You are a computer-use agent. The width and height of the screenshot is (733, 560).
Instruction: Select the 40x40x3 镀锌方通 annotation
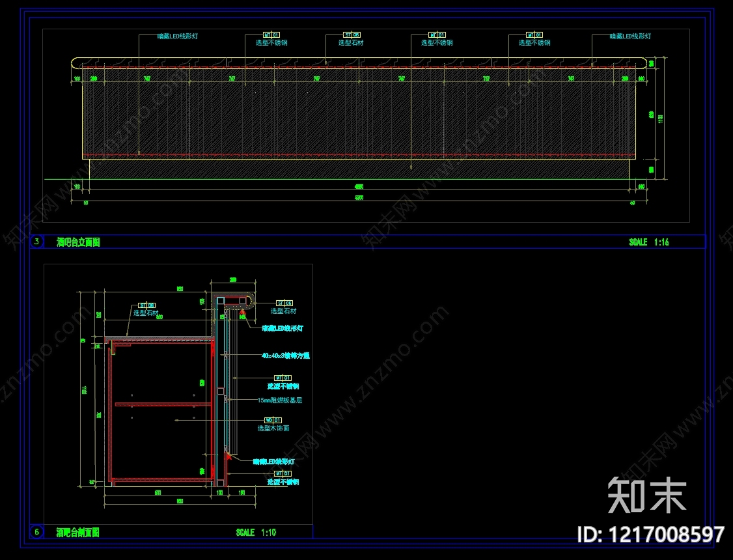[286, 356]
